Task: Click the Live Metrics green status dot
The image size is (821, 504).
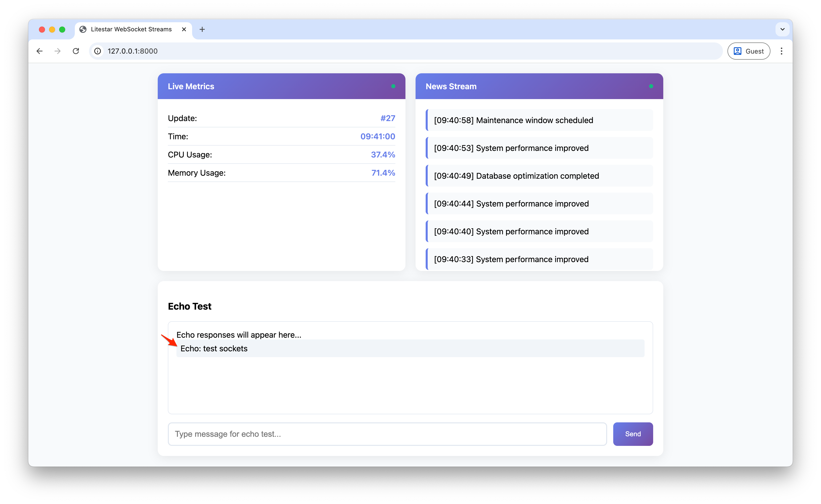Action: pyautogui.click(x=393, y=86)
